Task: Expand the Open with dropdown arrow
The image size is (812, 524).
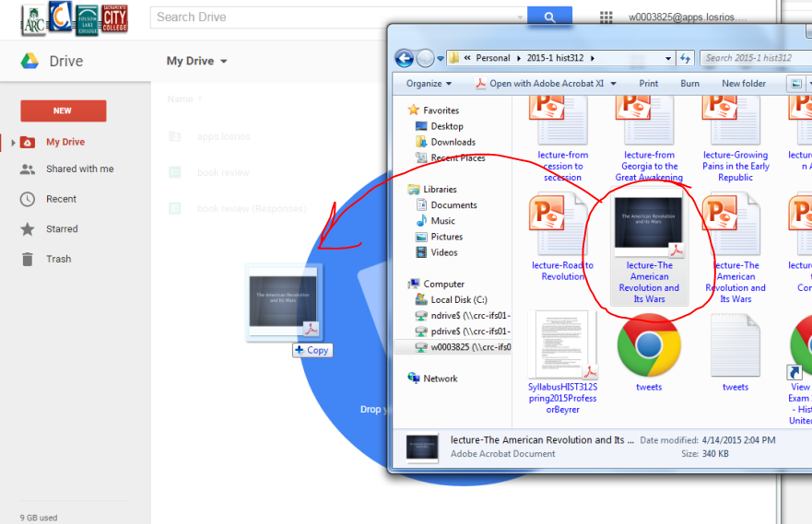Action: pyautogui.click(x=613, y=83)
